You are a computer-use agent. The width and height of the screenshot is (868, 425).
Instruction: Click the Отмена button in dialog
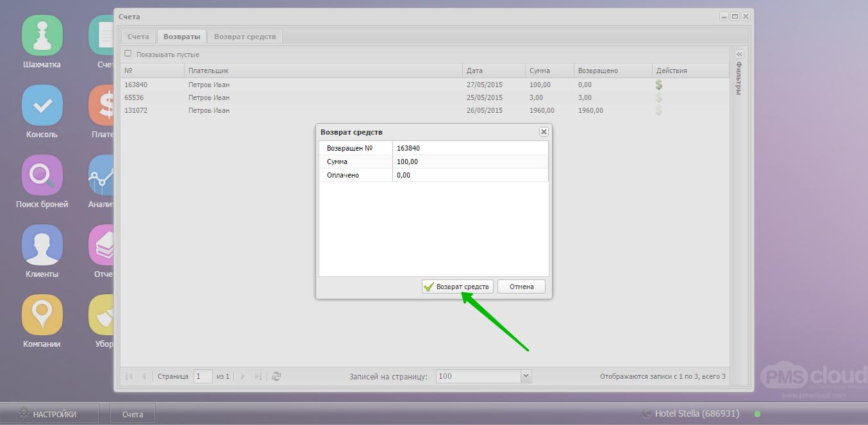pyautogui.click(x=521, y=287)
